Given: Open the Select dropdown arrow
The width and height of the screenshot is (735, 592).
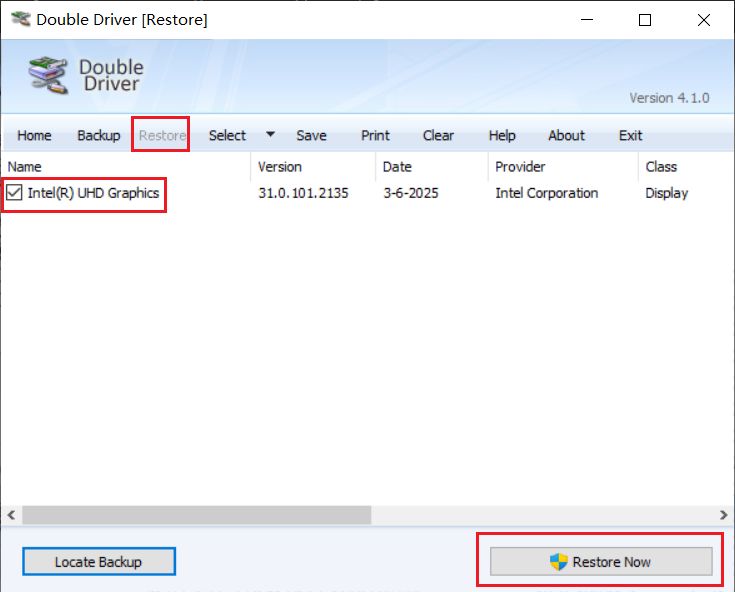Looking at the screenshot, I should [x=270, y=135].
